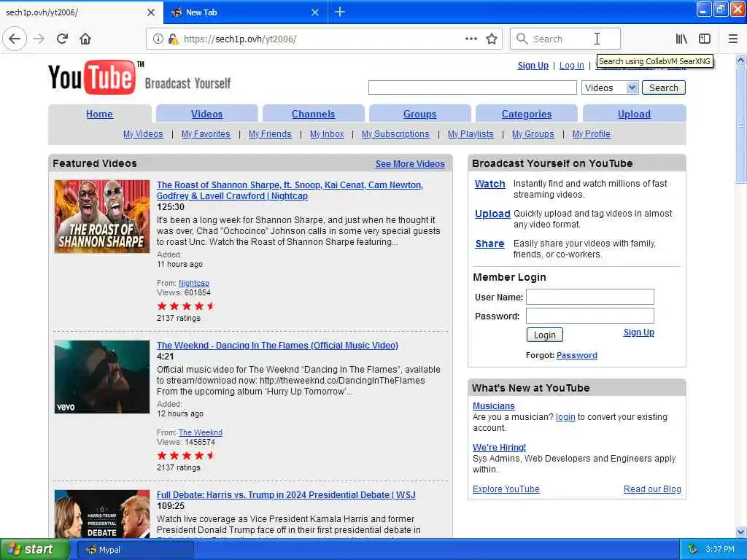747x560 pixels.
Task: Click the Musicians link
Action: click(x=494, y=405)
